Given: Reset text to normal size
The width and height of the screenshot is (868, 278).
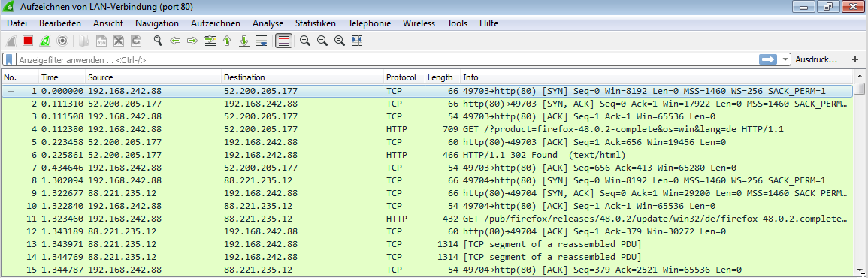Looking at the screenshot, I should (340, 41).
